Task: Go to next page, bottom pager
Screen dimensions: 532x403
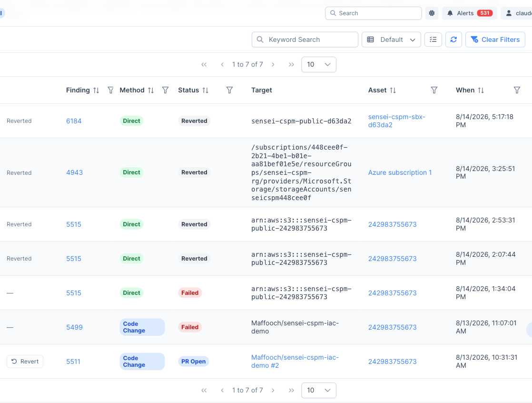Action: 273,391
